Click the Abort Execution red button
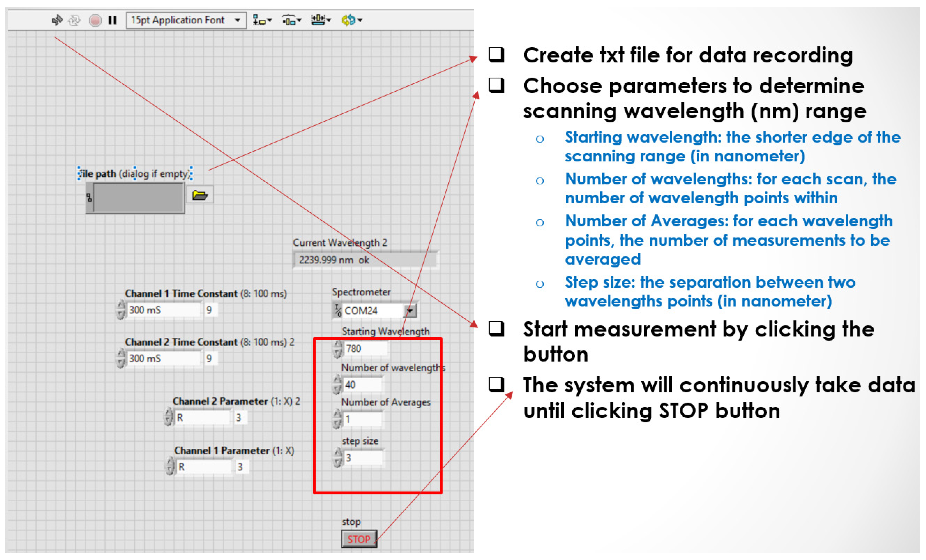This screenshot has width=926, height=560. click(95, 20)
